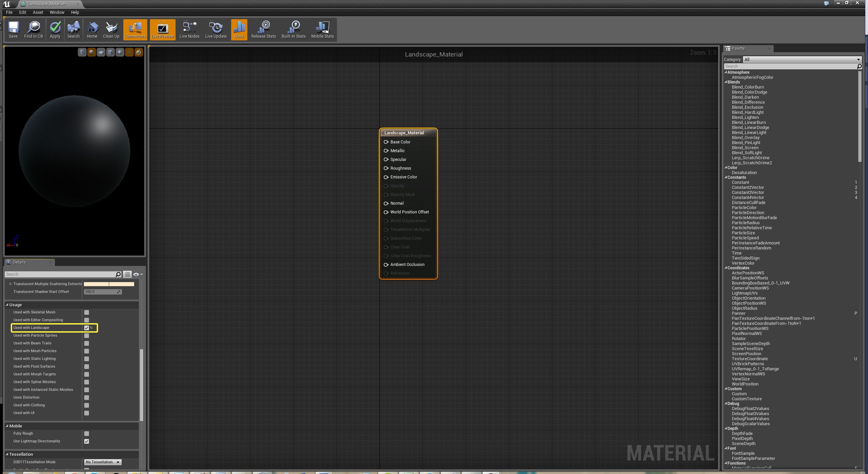
Task: Click the Save toolbar icon
Action: pyautogui.click(x=13, y=29)
